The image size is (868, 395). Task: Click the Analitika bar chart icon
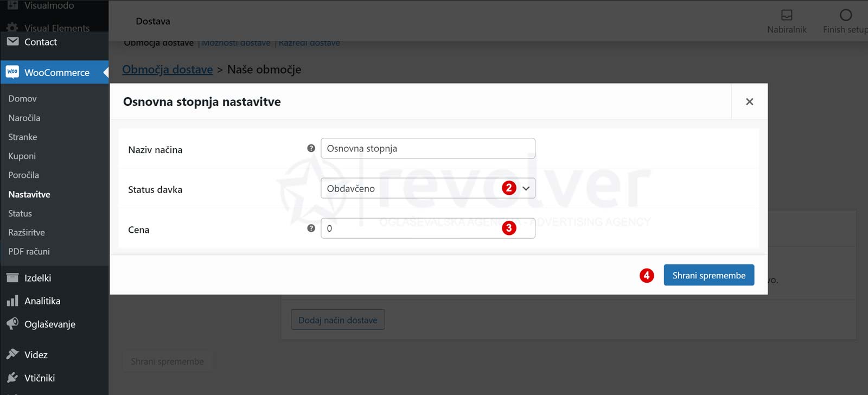click(x=12, y=301)
